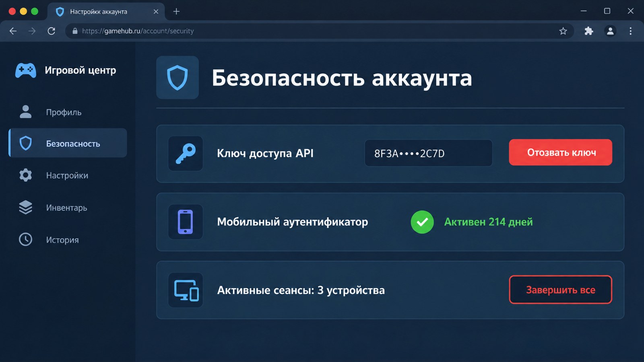Click the Активен 214 дней status text

[488, 222]
